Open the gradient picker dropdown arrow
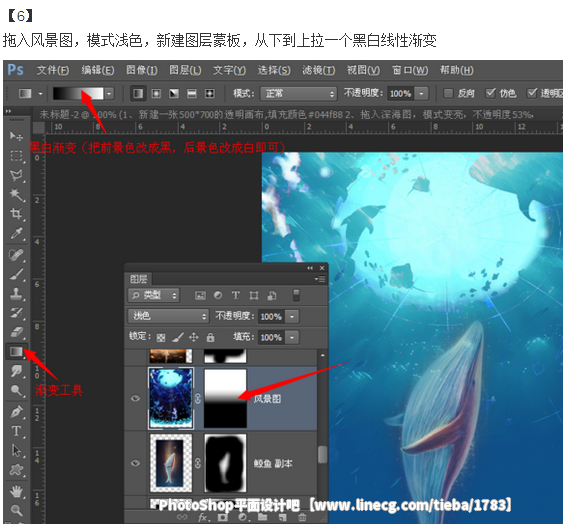The width and height of the screenshot is (567, 524). [109, 94]
